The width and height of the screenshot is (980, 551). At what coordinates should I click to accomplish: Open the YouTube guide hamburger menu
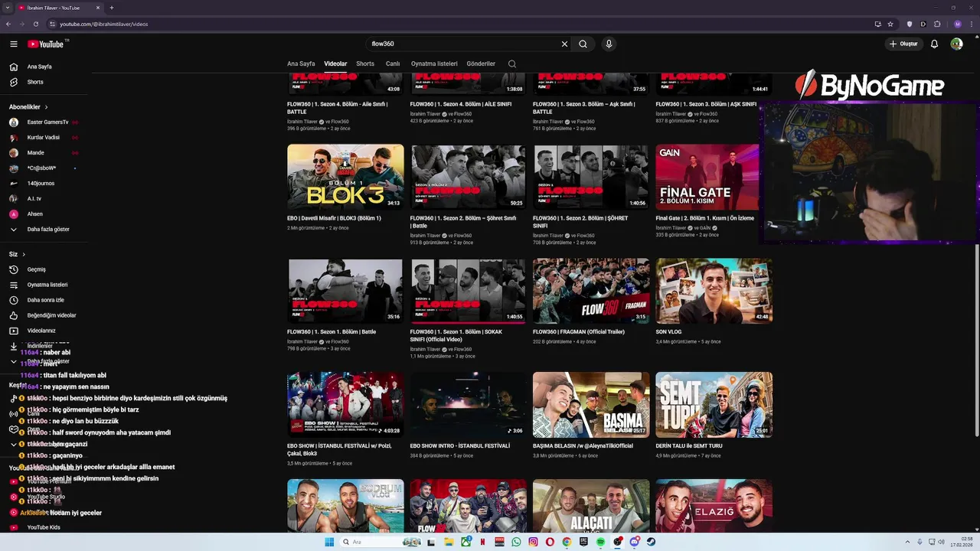(14, 44)
